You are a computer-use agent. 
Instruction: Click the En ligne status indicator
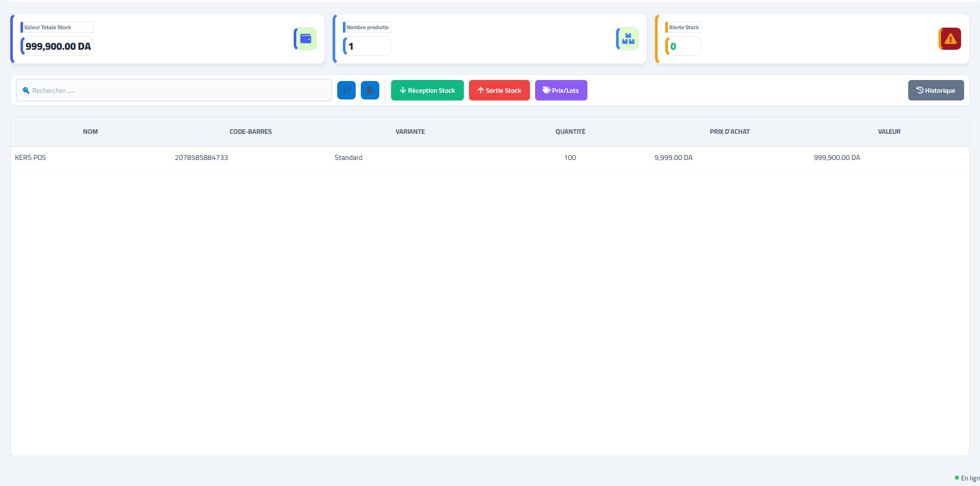(967, 478)
